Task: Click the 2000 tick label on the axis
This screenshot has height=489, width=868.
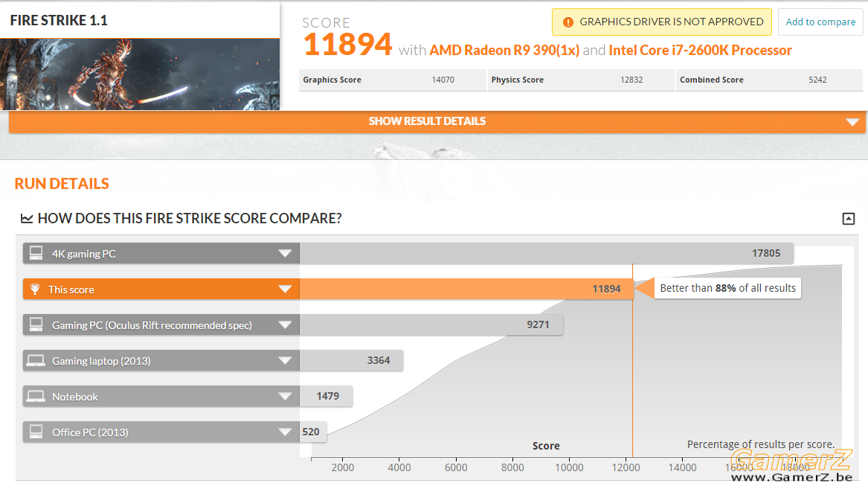Action: (x=343, y=467)
